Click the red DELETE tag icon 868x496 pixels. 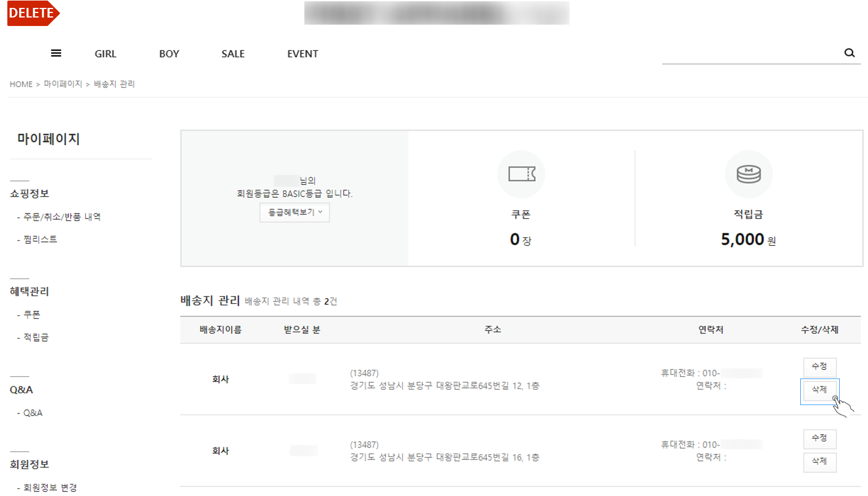[33, 13]
